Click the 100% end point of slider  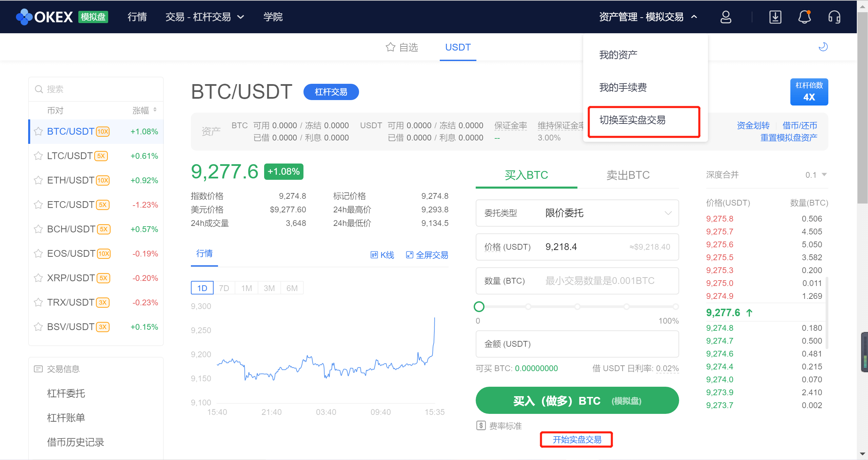click(675, 307)
